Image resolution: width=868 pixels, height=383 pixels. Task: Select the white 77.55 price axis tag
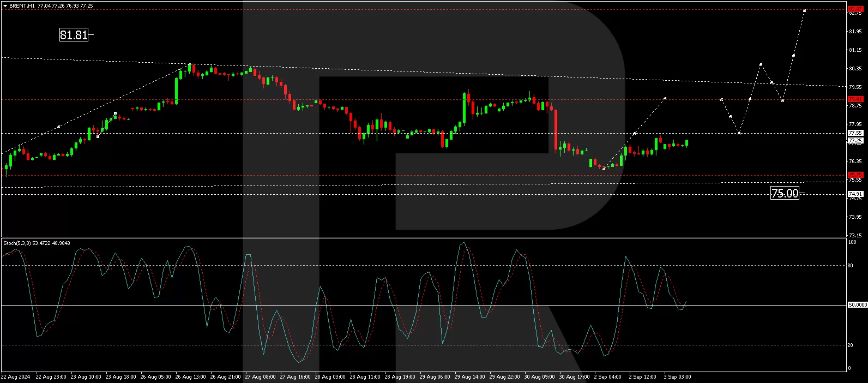point(855,133)
